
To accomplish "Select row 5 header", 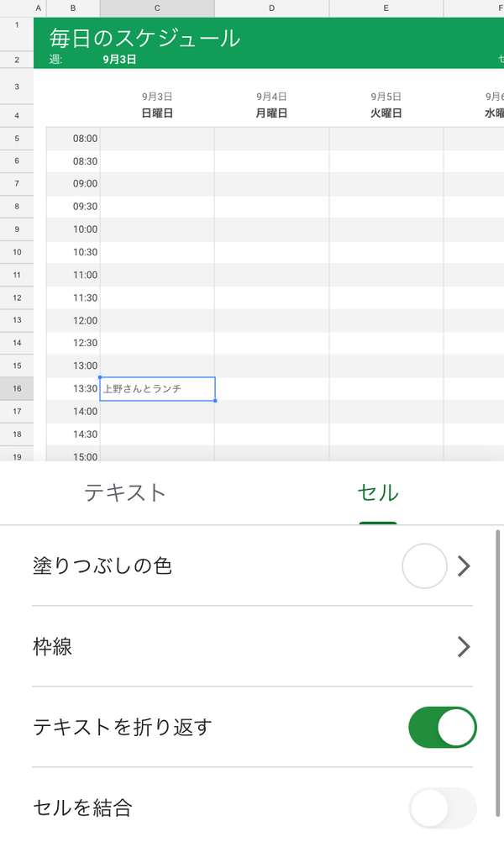I will pyautogui.click(x=17, y=139).
